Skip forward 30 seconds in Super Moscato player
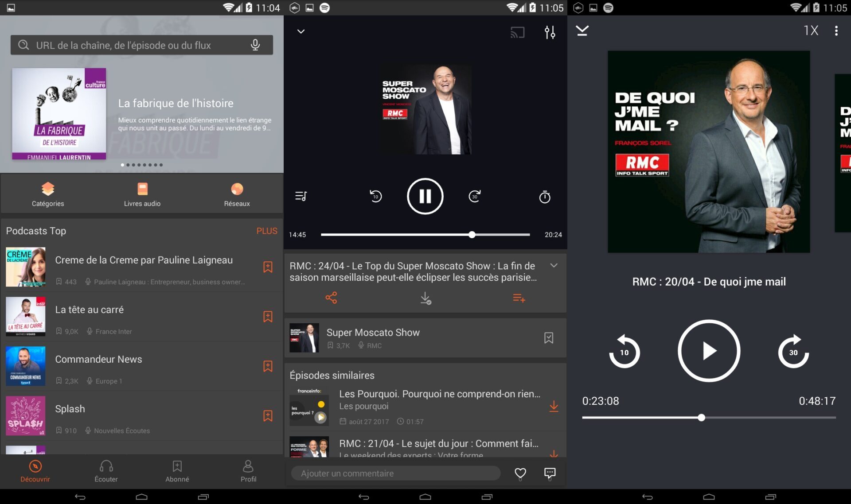The width and height of the screenshot is (851, 504). tap(475, 196)
